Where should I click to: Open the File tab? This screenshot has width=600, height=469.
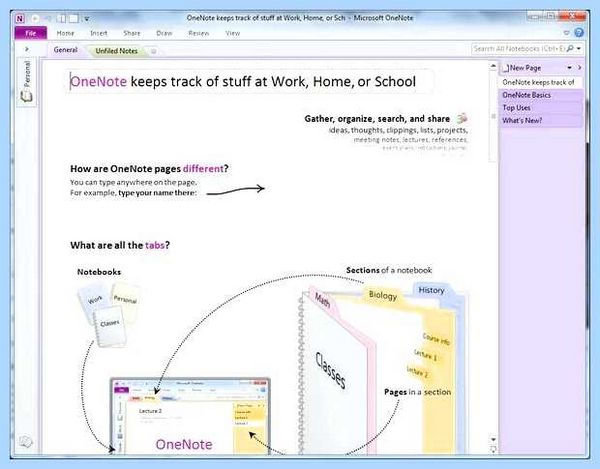pos(31,33)
